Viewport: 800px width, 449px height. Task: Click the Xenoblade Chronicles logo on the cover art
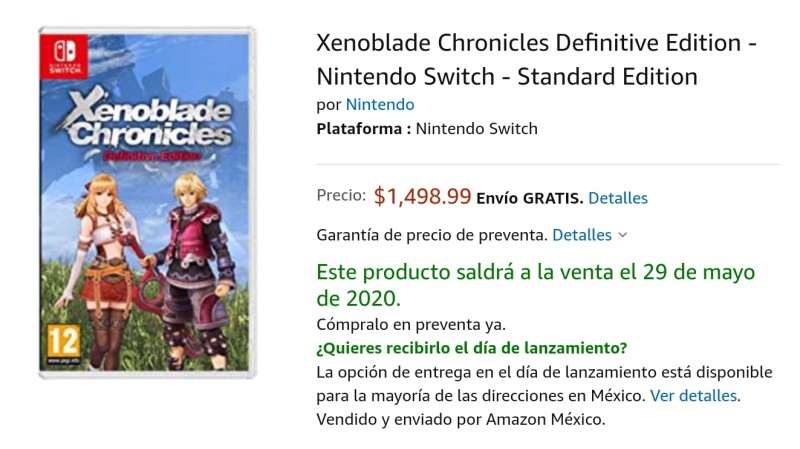point(148,122)
